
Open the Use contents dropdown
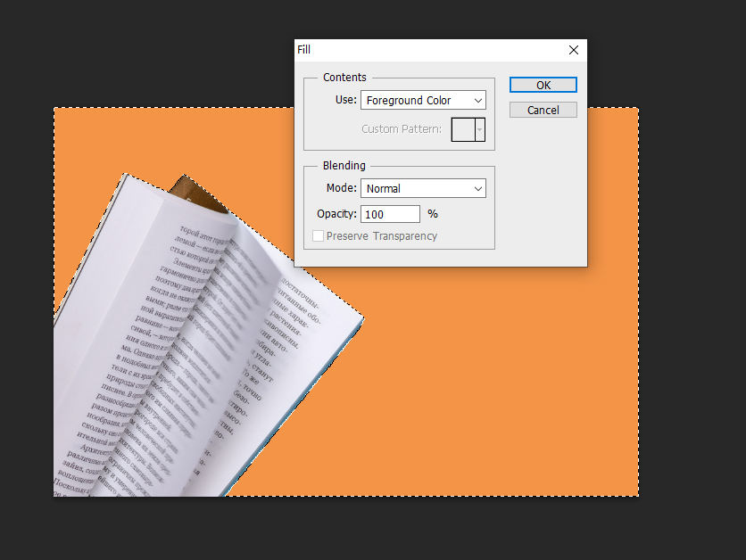423,100
